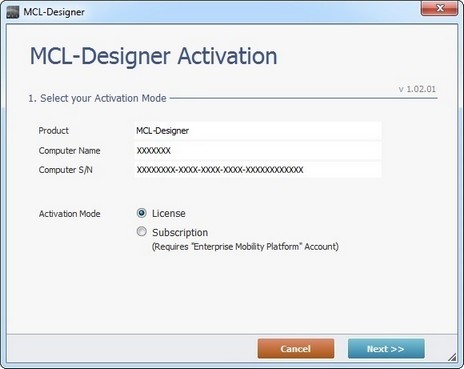Click the 'Requires Enterprise Mobility Platform Account' note
The height and width of the screenshot is (369, 464).
tap(245, 247)
